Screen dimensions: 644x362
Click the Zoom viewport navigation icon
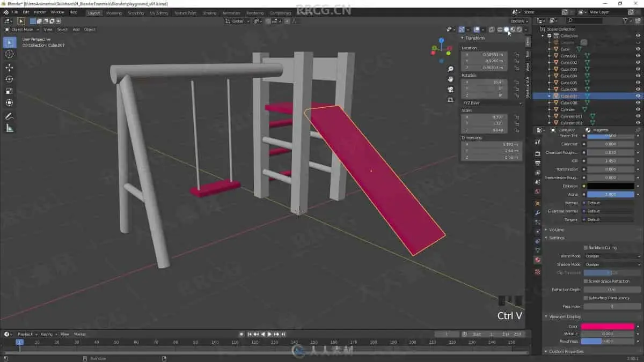tap(450, 69)
